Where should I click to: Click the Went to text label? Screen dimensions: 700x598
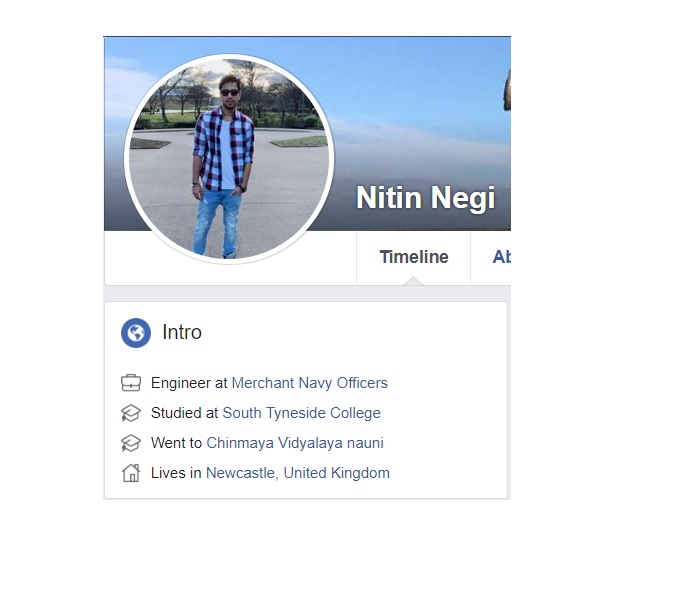[176, 443]
